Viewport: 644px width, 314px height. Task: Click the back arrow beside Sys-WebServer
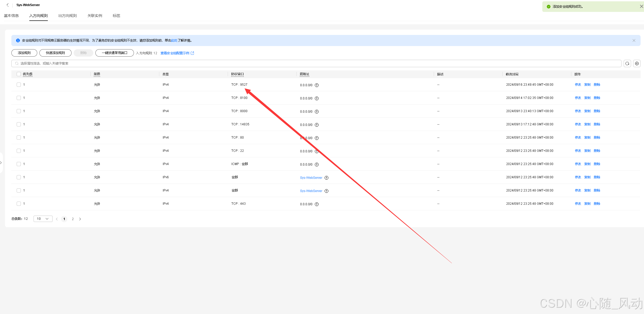(x=8, y=5)
